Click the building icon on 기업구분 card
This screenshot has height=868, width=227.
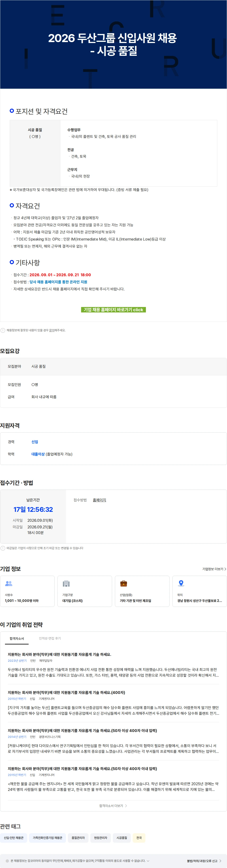66,584
